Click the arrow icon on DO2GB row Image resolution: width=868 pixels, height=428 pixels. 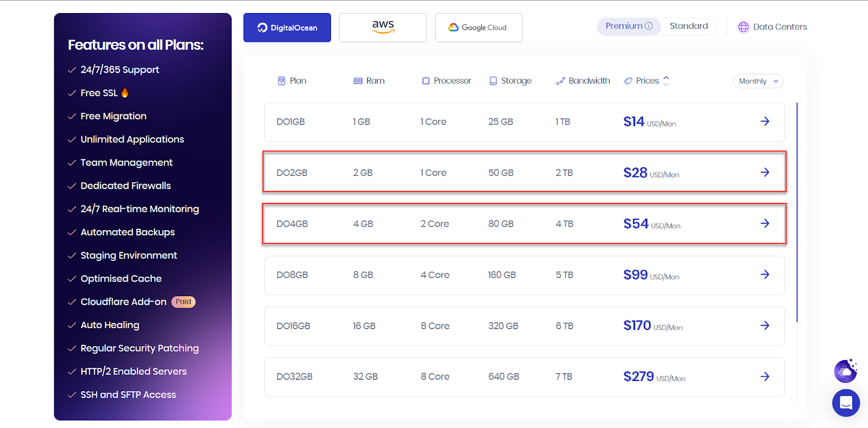coord(764,173)
